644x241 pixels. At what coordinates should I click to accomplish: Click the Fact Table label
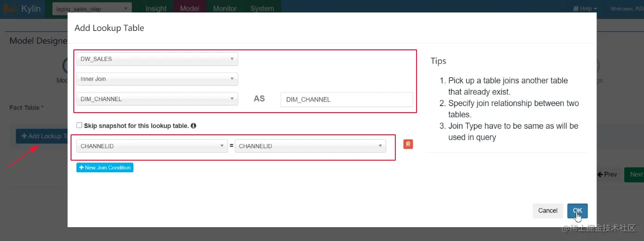[x=26, y=108]
